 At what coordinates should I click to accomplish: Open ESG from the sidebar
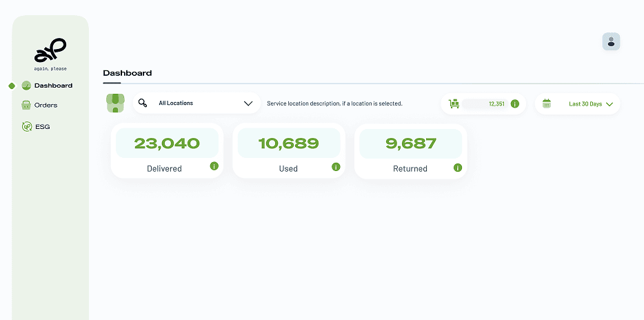click(x=42, y=127)
